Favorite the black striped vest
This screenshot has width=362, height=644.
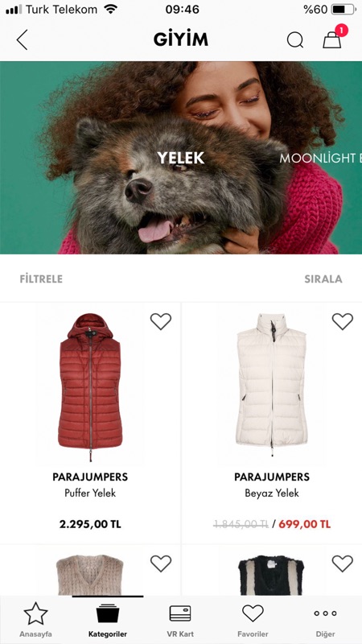point(343,563)
